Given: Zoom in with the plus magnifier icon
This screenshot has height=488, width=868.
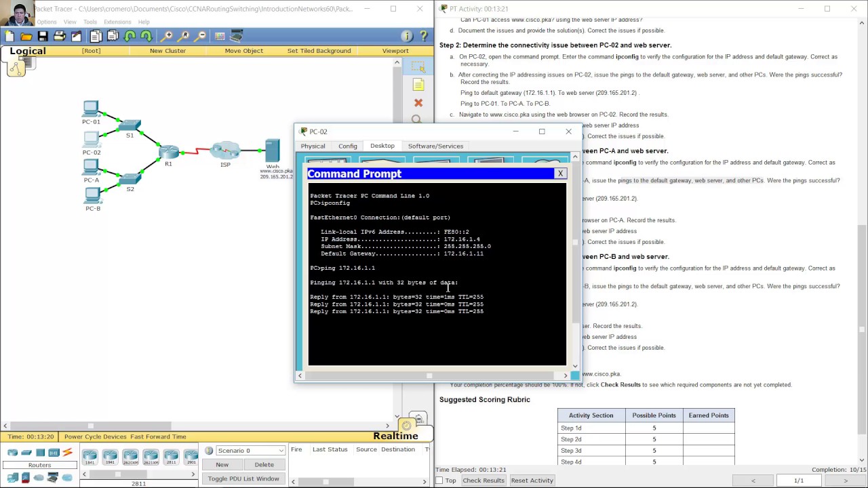Looking at the screenshot, I should 167,37.
